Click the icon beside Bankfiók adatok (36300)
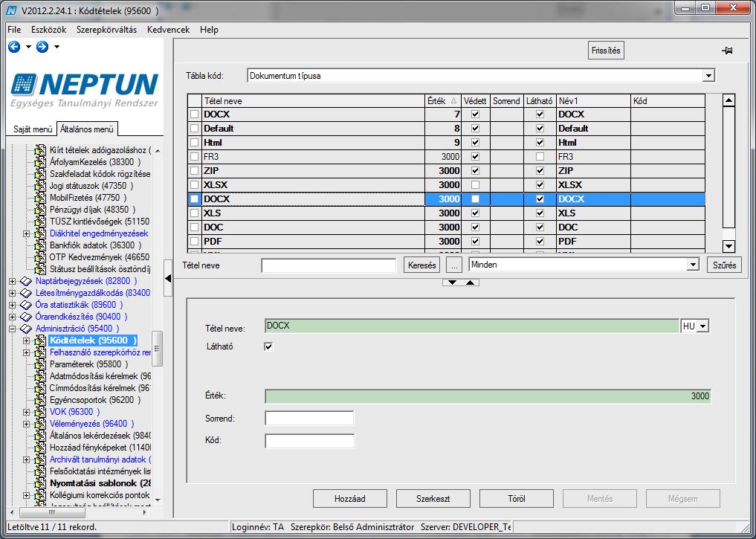The height and width of the screenshot is (539, 756). click(41, 245)
